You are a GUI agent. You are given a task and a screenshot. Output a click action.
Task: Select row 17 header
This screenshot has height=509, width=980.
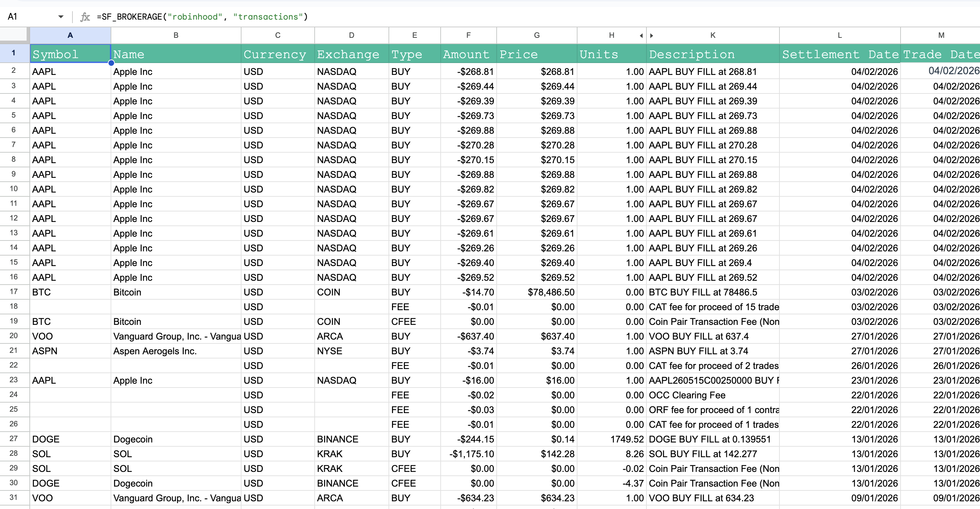(x=14, y=292)
